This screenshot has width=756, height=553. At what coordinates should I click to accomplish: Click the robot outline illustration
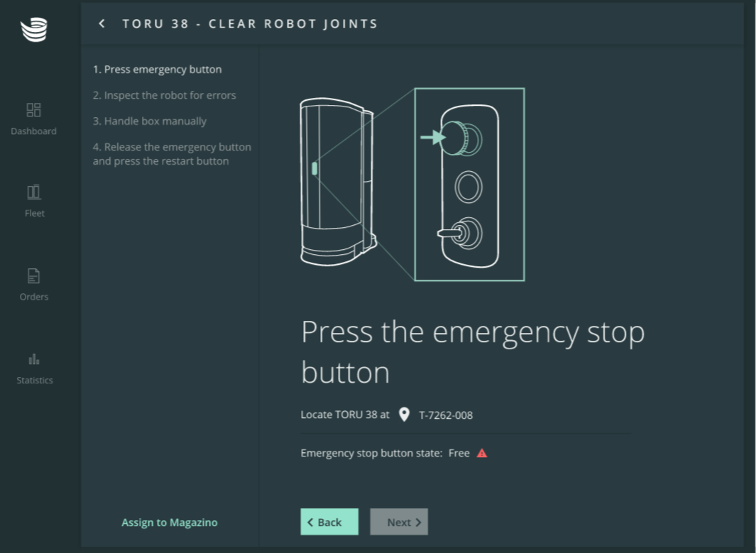pos(337,182)
